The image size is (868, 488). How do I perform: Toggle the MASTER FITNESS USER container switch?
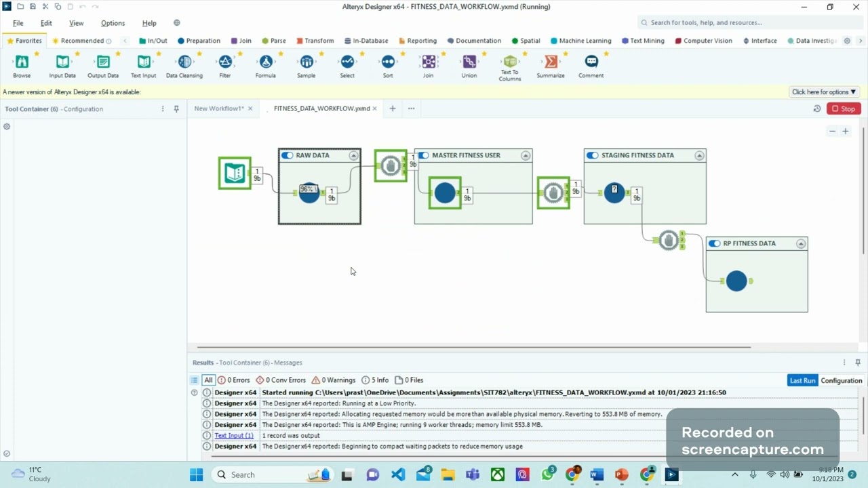pyautogui.click(x=424, y=155)
